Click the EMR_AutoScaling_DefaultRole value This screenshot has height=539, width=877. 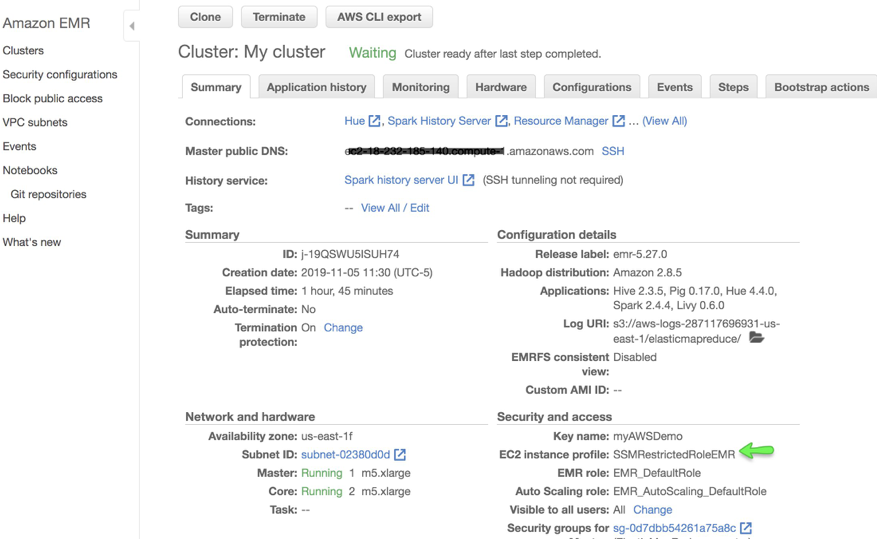[x=690, y=491]
